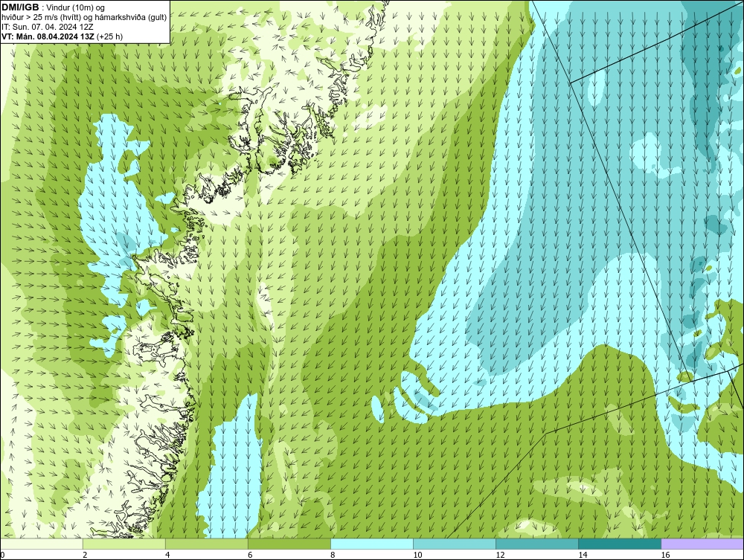Click the legend tick label '2'

[85, 556]
